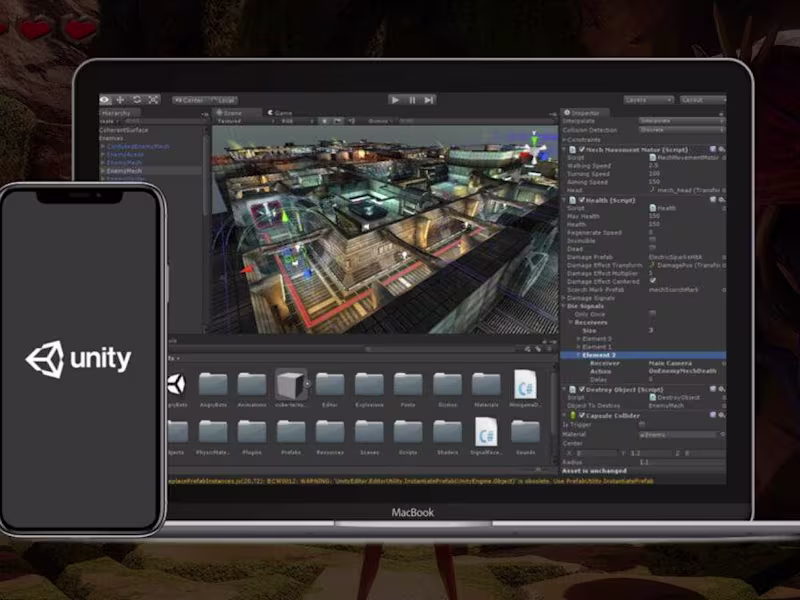Pause the game preview
800x600 pixels.
[x=412, y=100]
